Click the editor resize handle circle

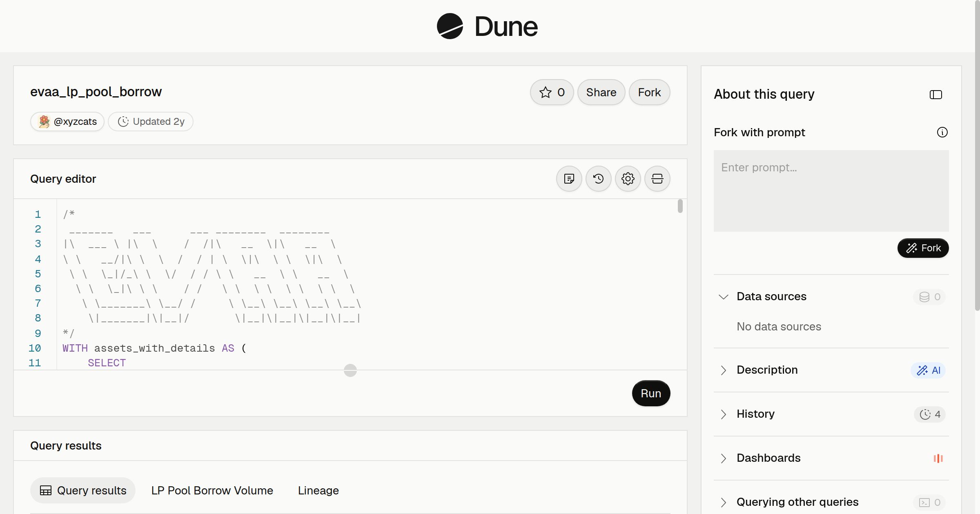coord(350,370)
